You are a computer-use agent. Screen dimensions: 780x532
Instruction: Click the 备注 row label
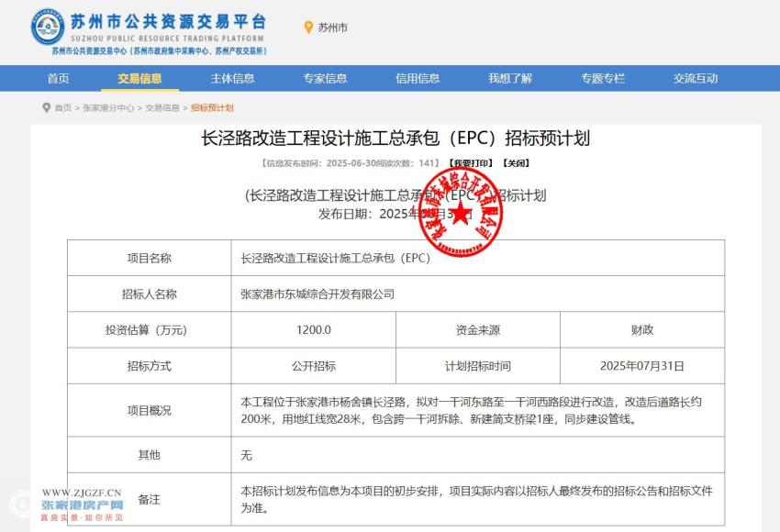click(150, 499)
